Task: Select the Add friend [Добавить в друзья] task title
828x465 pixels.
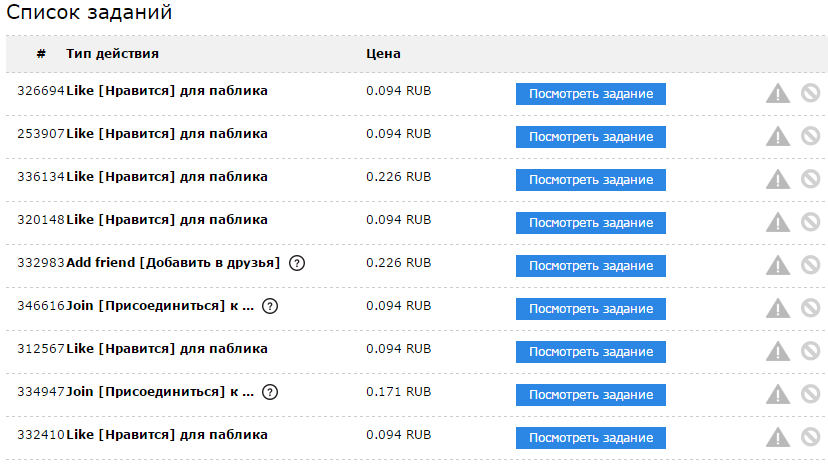Action: (x=173, y=263)
